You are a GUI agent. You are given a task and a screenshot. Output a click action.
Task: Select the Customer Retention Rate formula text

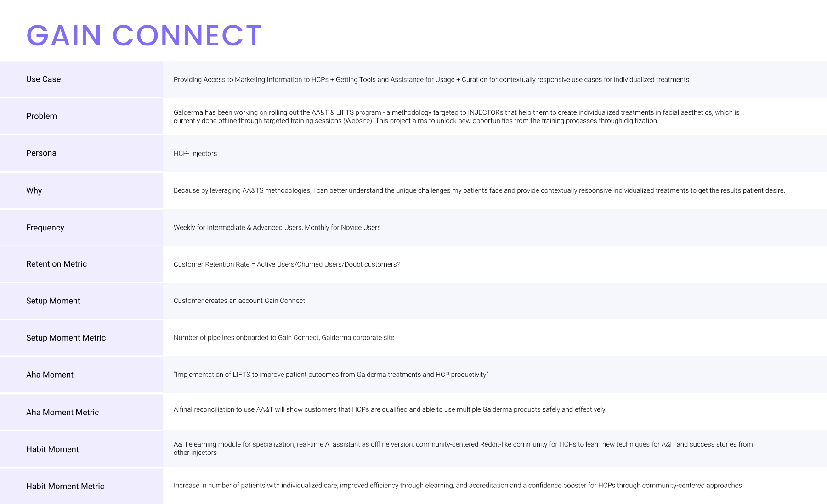[x=287, y=264]
